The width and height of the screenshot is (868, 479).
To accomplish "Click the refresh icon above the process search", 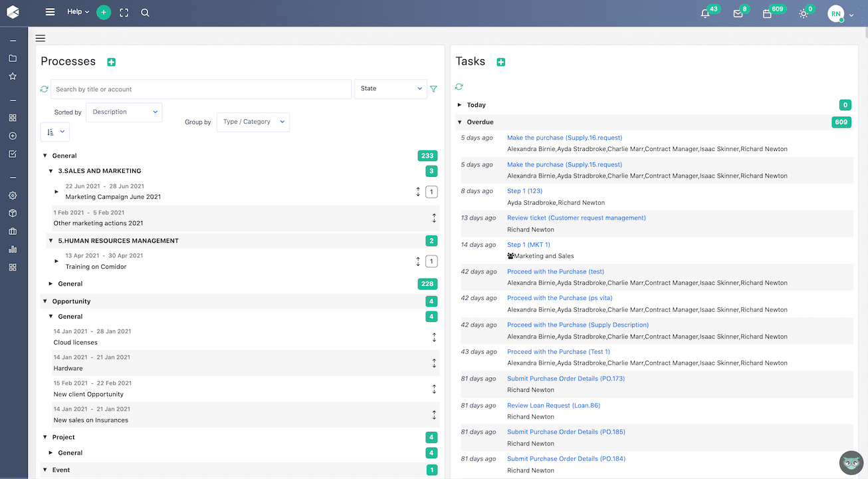I will tap(43, 88).
